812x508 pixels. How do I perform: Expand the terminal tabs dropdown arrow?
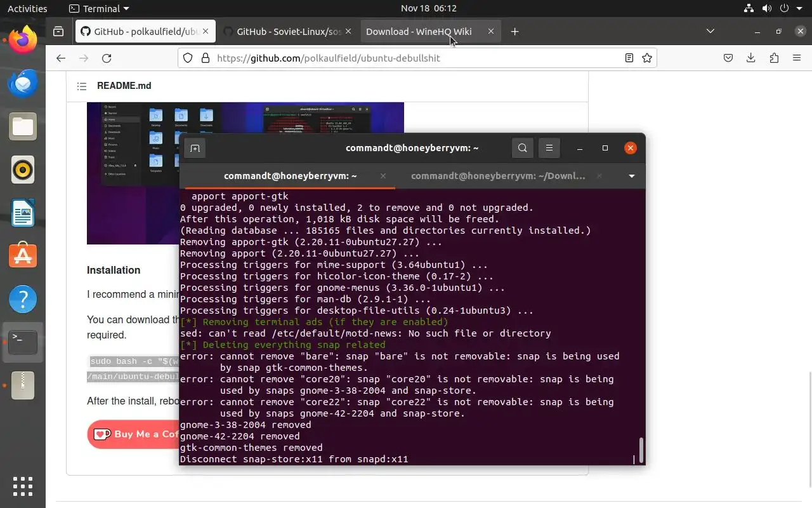[631, 176]
